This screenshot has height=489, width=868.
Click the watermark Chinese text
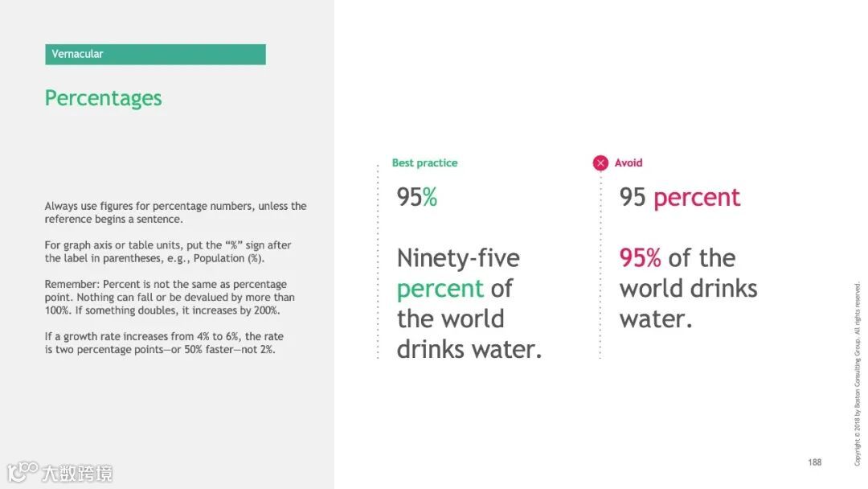click(x=76, y=473)
